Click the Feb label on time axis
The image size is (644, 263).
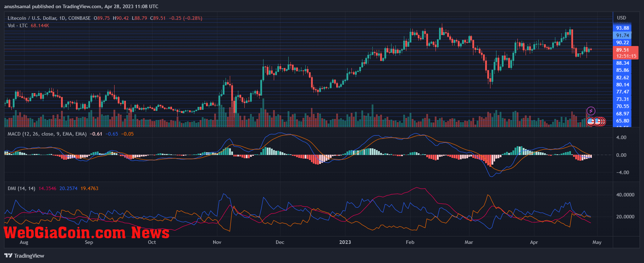click(410, 242)
